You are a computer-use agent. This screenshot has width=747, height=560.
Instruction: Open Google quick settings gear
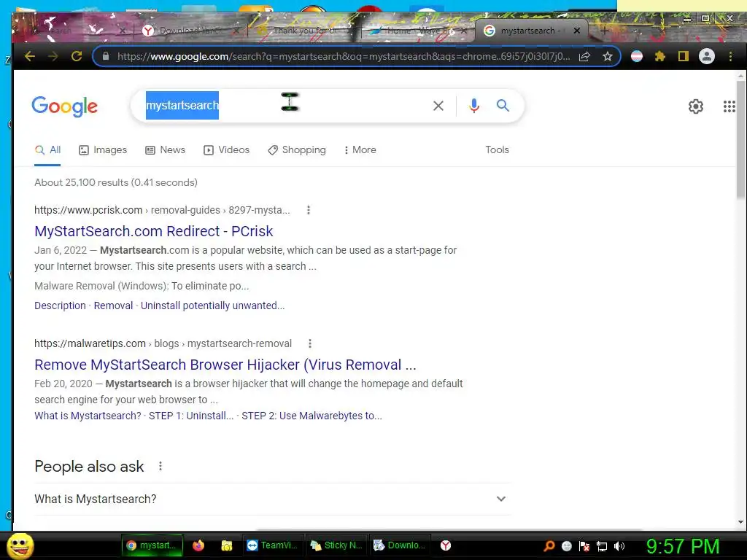(x=695, y=106)
